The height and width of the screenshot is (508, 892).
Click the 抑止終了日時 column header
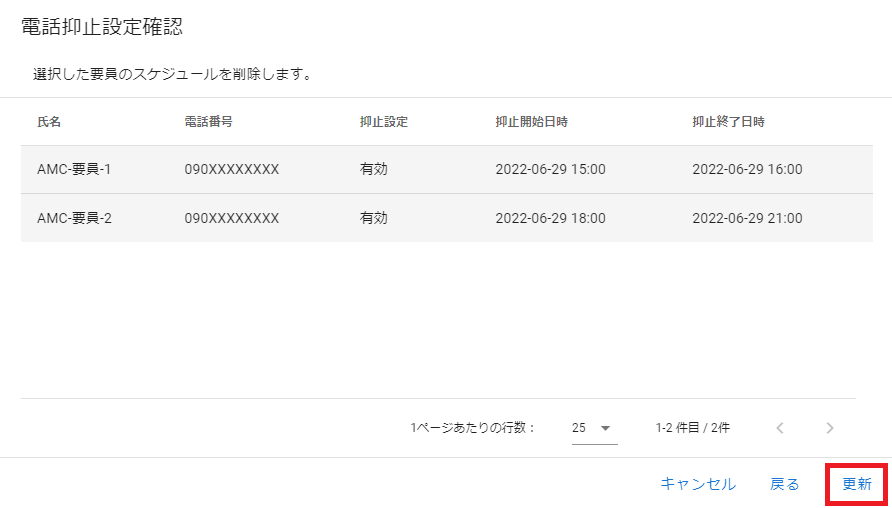click(729, 122)
